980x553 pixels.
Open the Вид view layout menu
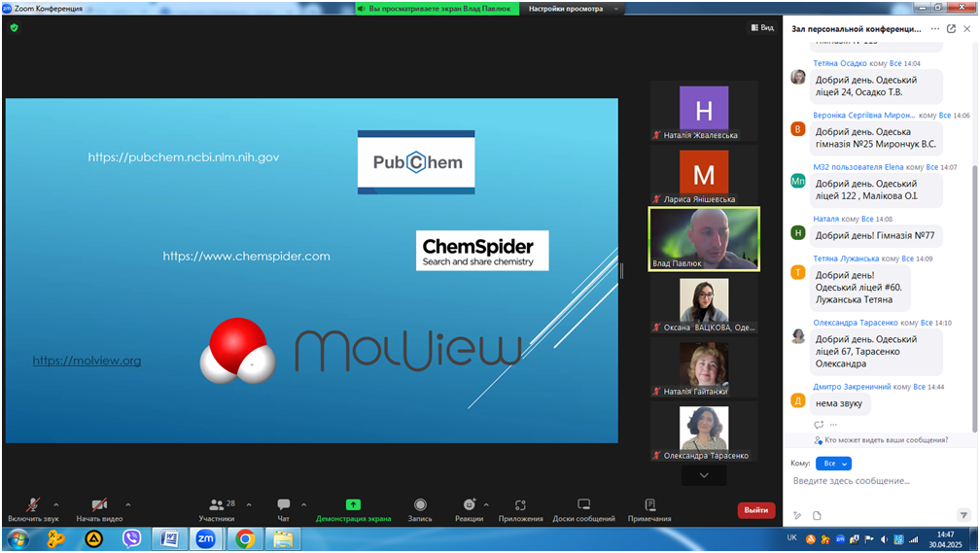(x=762, y=27)
